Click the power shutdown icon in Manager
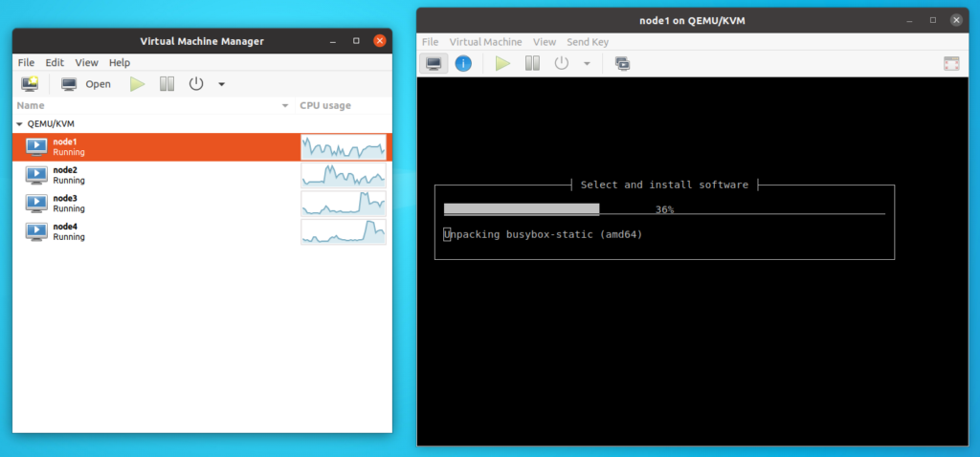Image resolution: width=980 pixels, height=457 pixels. [x=196, y=84]
